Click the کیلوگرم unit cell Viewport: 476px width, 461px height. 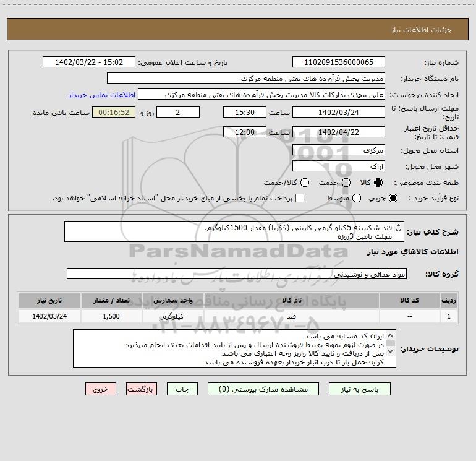(x=172, y=316)
